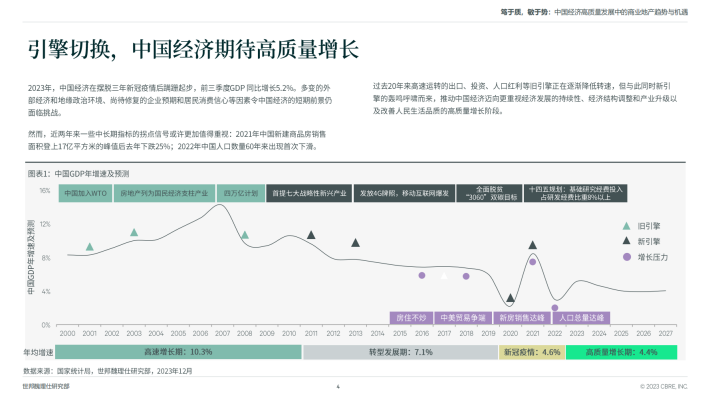Click the 高速增长期 10.3% bar
This screenshot has width=710, height=399.
178,352
